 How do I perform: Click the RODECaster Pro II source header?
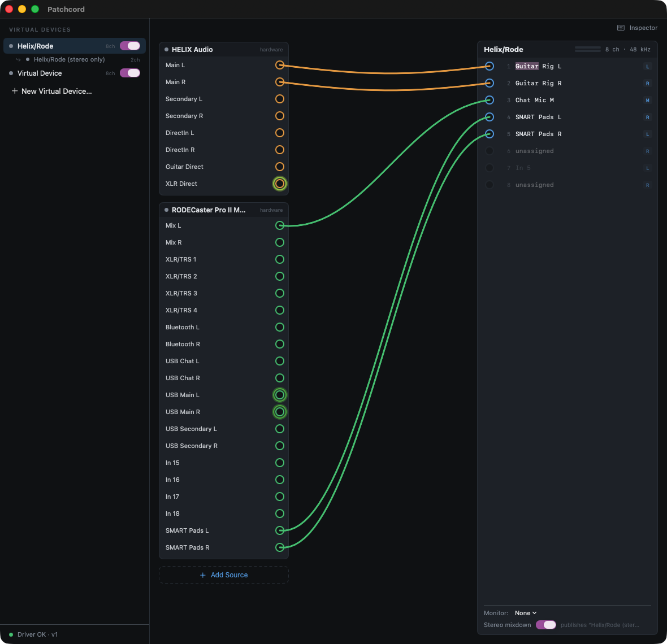224,210
